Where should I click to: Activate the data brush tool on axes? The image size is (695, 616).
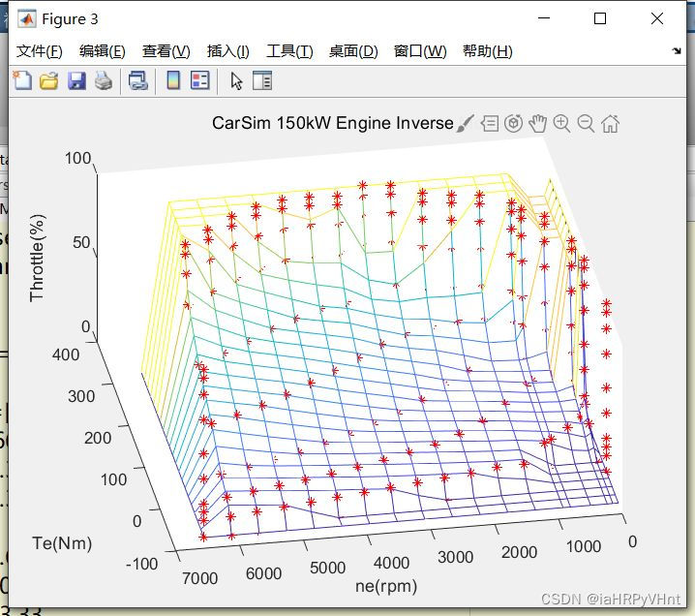(x=465, y=123)
